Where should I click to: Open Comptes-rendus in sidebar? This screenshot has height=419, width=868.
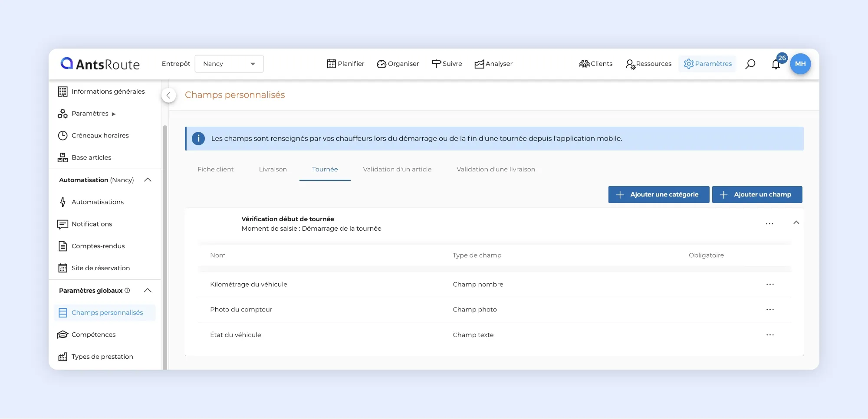click(92, 246)
